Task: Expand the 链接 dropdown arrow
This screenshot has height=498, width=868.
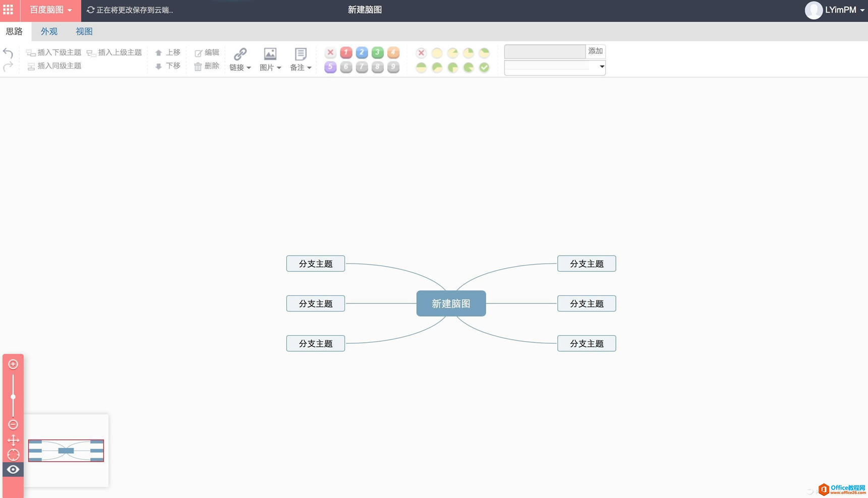Action: (249, 68)
